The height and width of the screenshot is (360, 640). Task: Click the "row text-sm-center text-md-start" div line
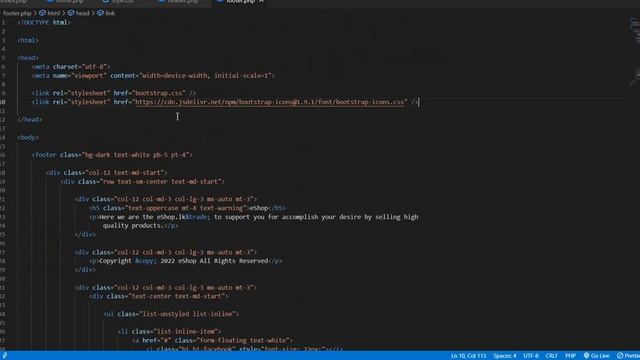pos(142,182)
